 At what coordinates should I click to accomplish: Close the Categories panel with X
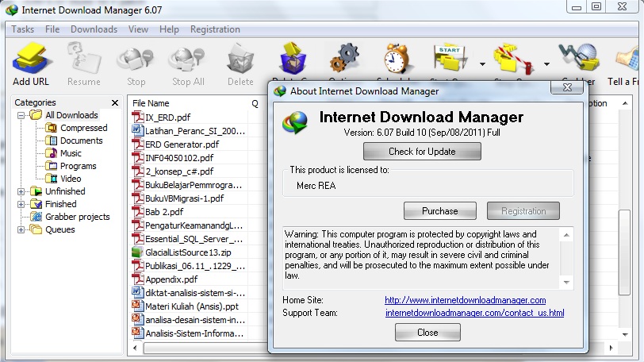coord(115,102)
